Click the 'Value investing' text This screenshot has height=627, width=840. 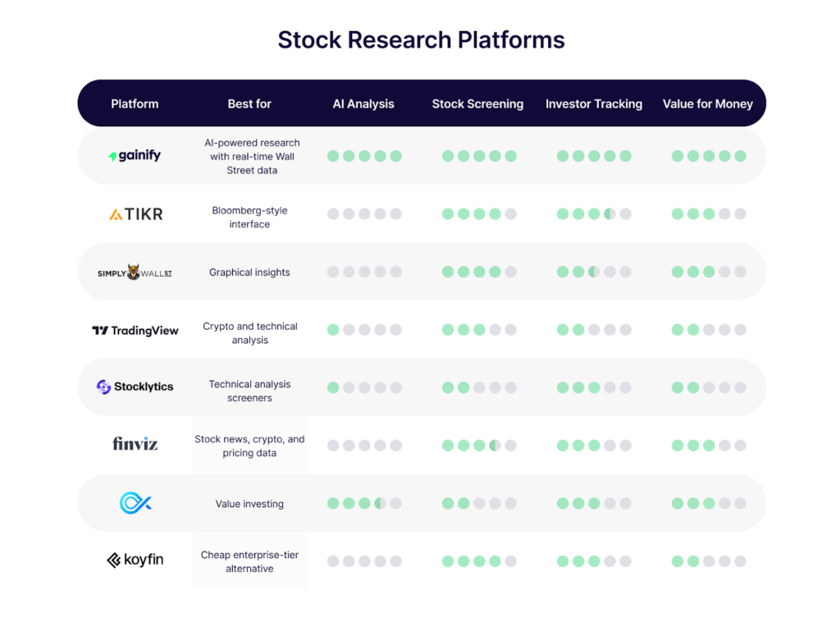[x=249, y=504]
